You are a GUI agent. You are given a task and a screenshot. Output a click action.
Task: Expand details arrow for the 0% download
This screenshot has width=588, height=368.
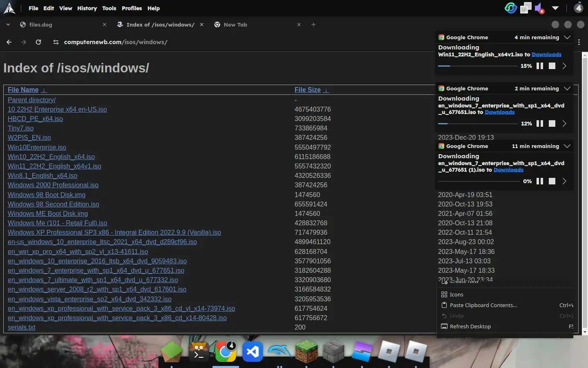(564, 181)
